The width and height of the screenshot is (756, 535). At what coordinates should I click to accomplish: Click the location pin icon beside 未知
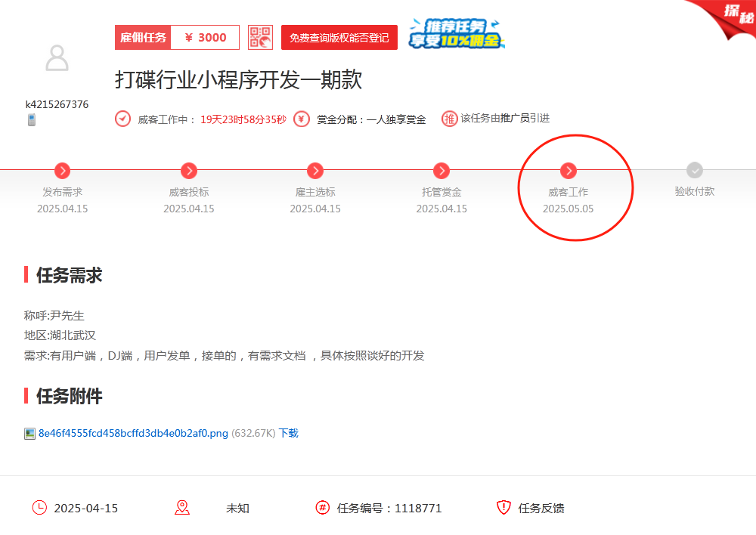182,508
